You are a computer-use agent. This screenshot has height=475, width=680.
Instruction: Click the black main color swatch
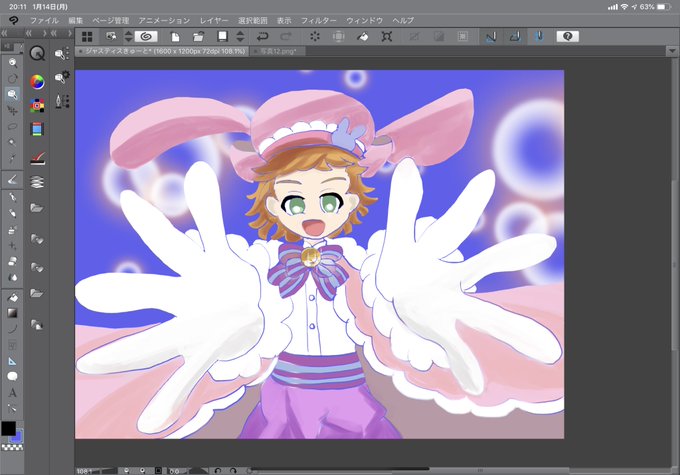point(8,429)
